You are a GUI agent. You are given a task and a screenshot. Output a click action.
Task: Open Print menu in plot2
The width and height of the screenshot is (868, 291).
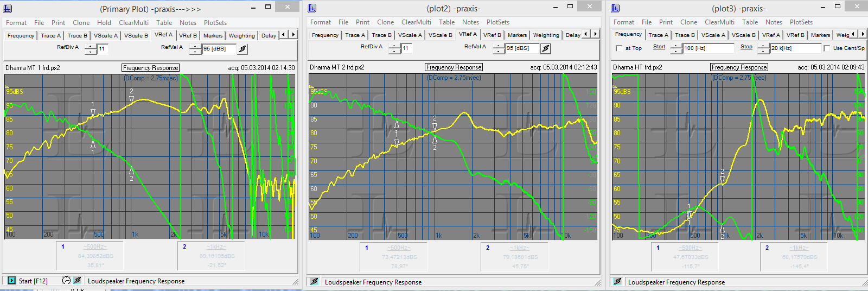[362, 22]
